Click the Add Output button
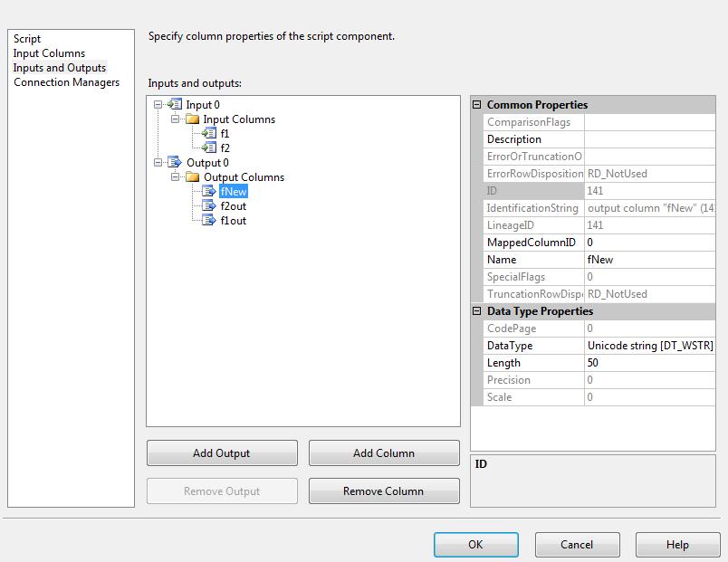 (x=221, y=452)
